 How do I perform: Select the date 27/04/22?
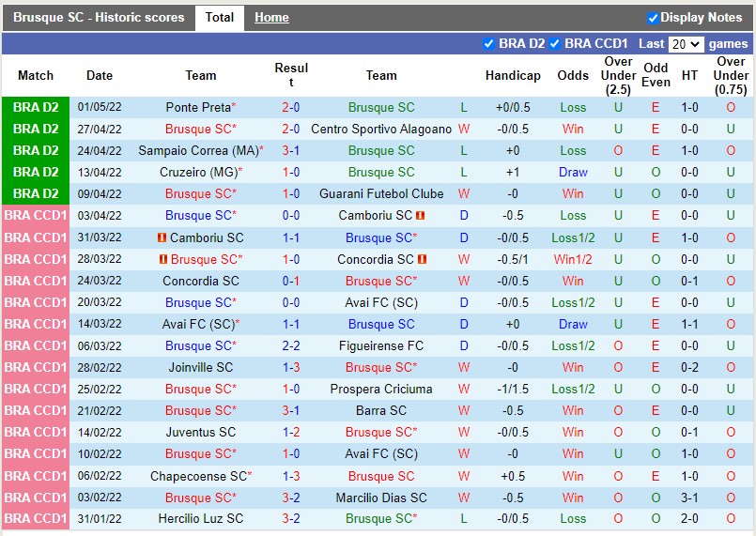click(x=100, y=130)
